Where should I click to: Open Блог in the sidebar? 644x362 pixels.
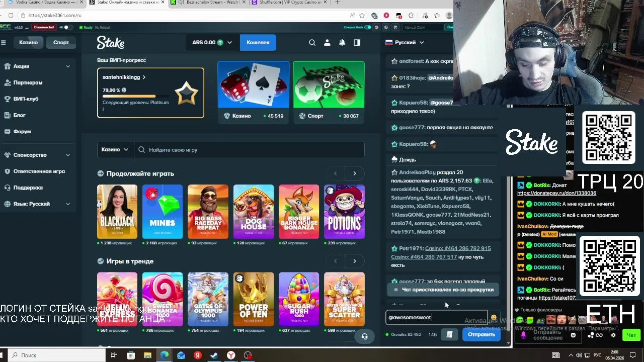(x=19, y=115)
